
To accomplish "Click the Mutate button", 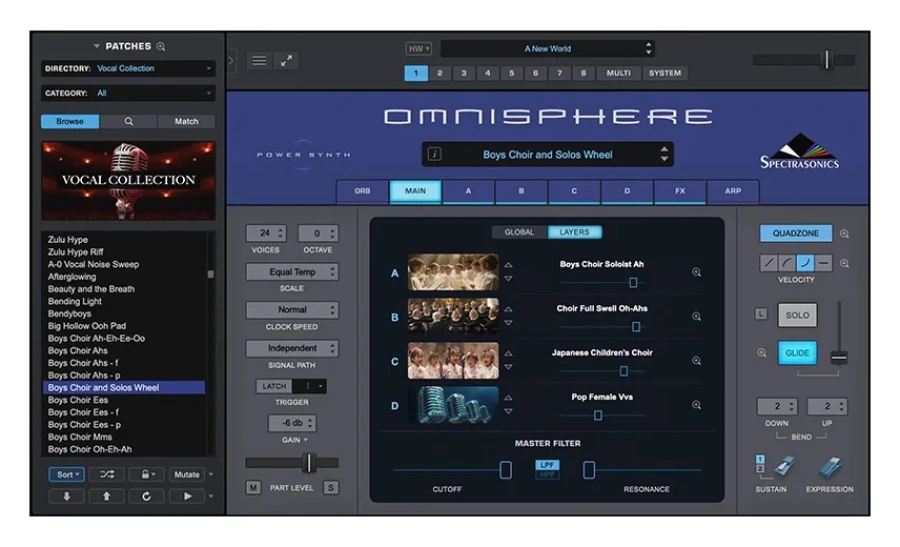I will pos(187,474).
